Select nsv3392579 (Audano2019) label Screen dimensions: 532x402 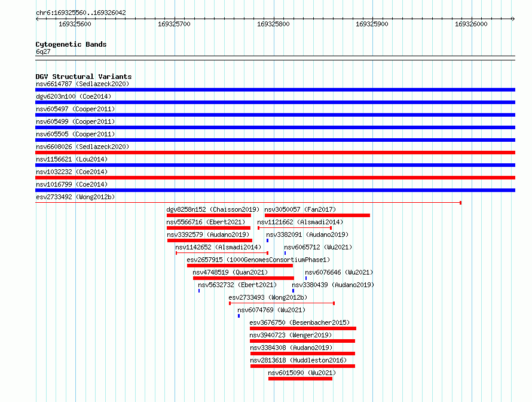[x=208, y=234]
